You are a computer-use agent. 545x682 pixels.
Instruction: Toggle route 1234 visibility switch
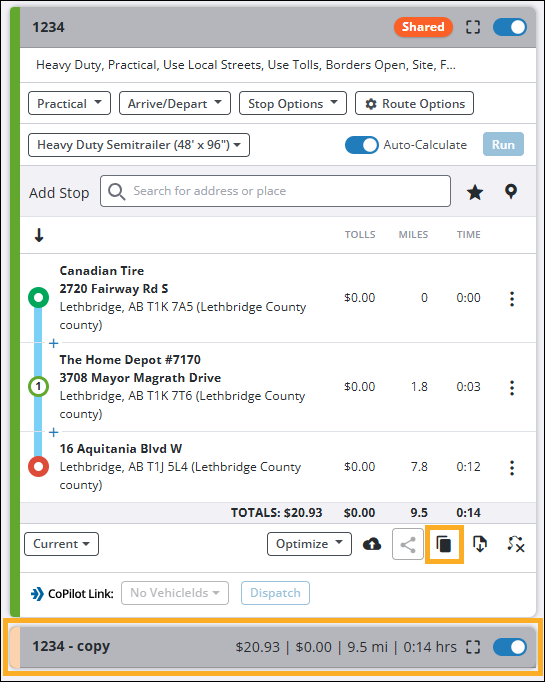[510, 27]
